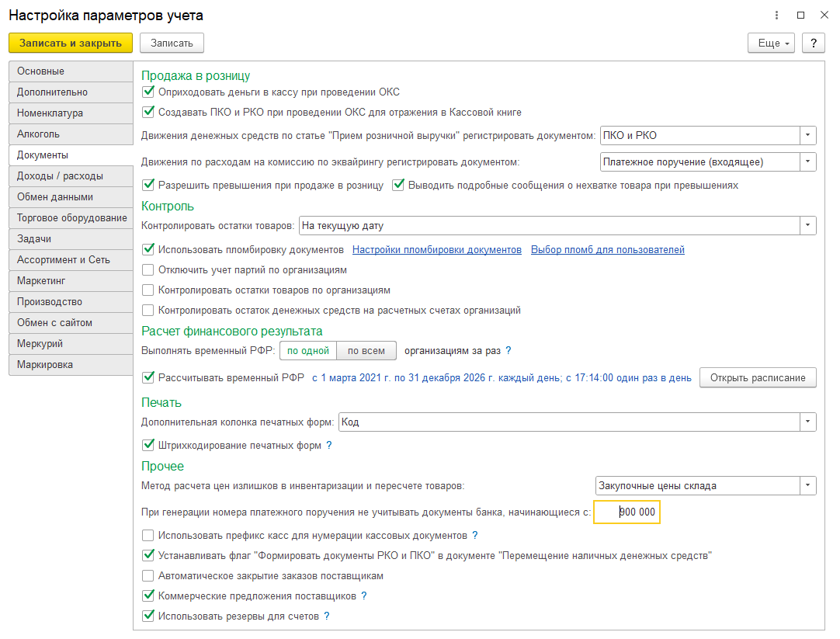The image size is (840, 639).
Task: Maximize the settings window
Action: click(x=800, y=16)
